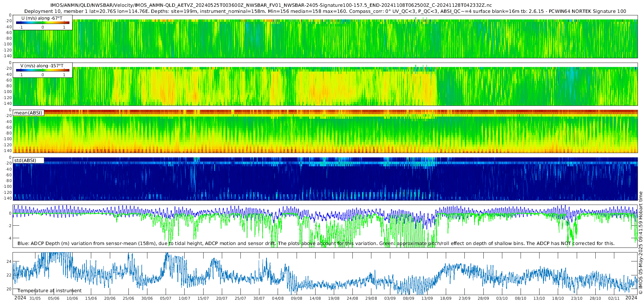Click the '08/10' date tick label
The width and height of the screenshot is (644, 304).
(x=521, y=298)
